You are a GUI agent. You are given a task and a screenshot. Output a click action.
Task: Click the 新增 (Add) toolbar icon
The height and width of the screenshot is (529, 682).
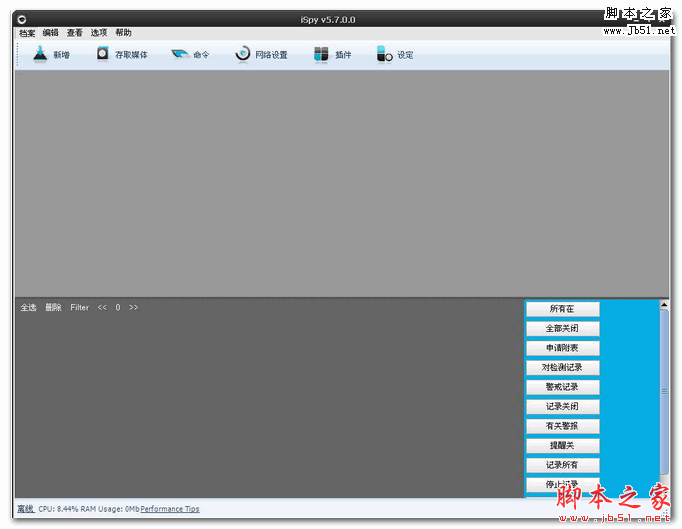[x=40, y=54]
